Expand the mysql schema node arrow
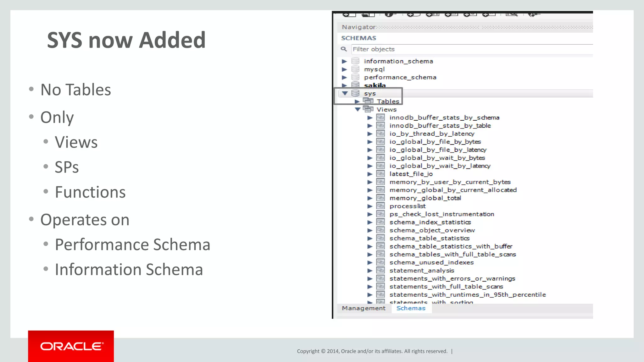The image size is (644, 362). [344, 69]
